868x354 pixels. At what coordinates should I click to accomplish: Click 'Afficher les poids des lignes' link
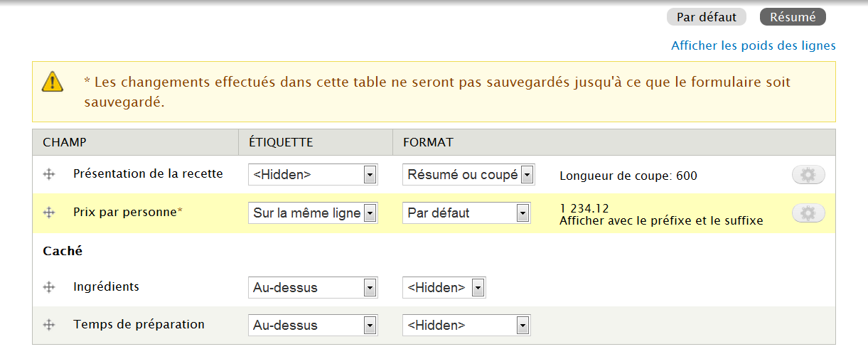click(x=753, y=45)
